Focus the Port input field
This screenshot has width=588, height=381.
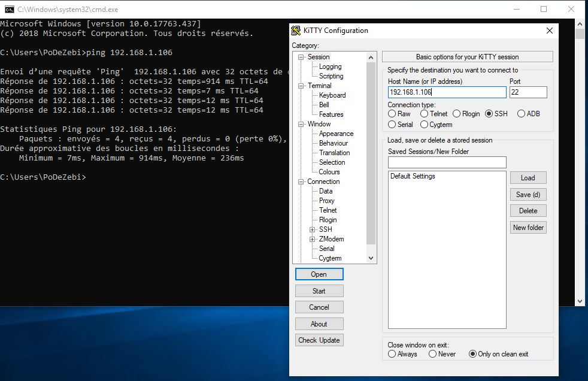[x=528, y=92]
